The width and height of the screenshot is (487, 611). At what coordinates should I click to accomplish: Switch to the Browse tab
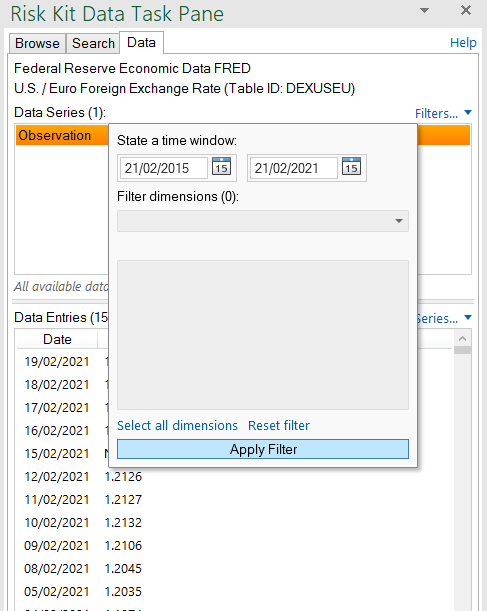coord(37,43)
